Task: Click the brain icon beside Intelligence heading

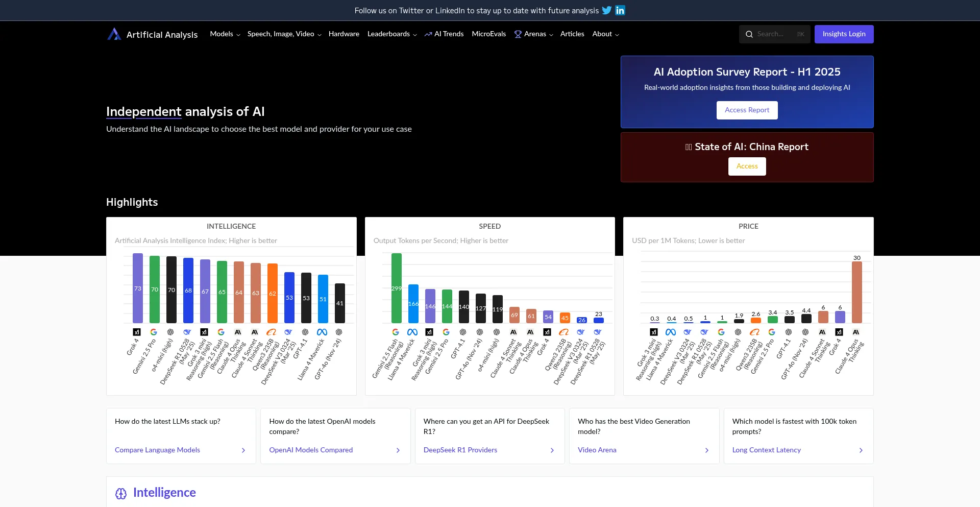Action: coord(121,493)
